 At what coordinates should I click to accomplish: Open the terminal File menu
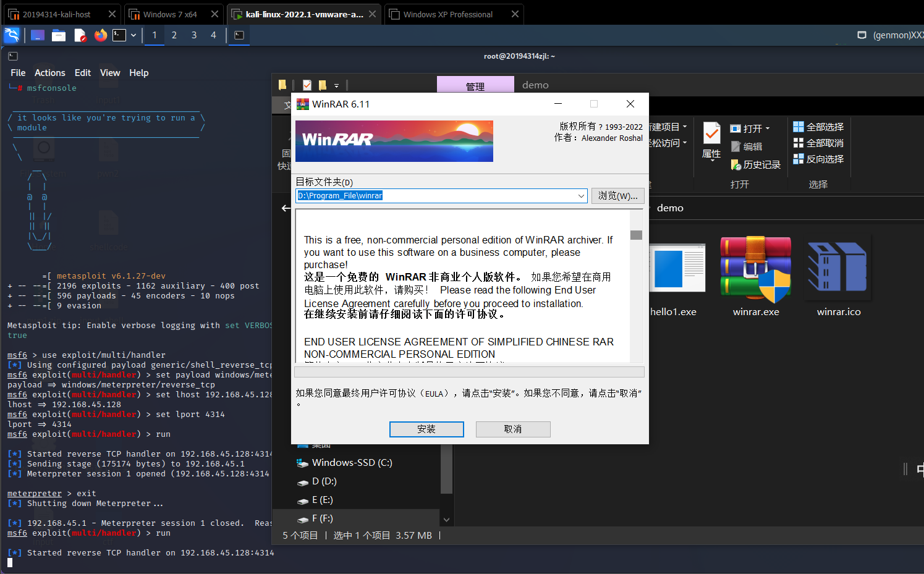pyautogui.click(x=18, y=73)
